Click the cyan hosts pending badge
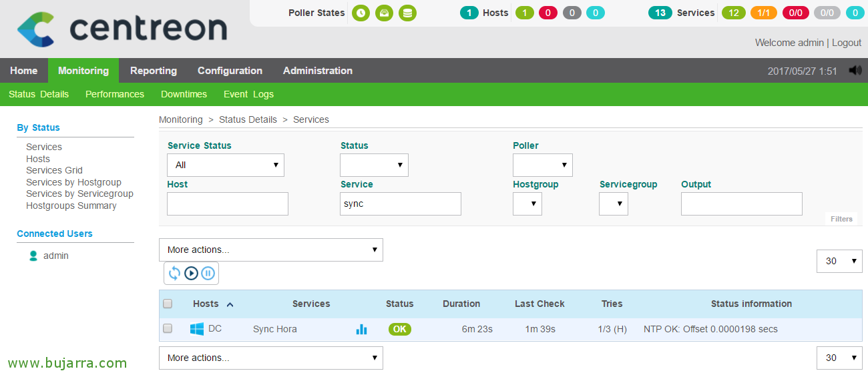868x377 pixels. 596,13
